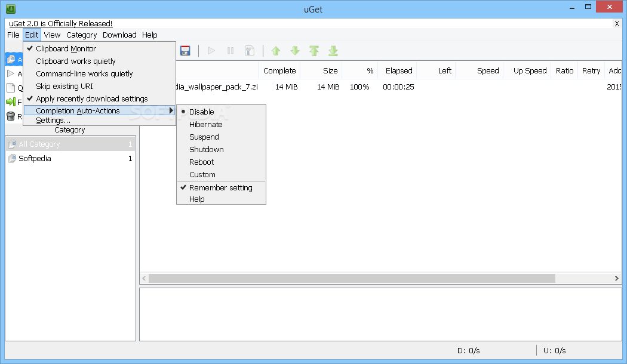Click the 100% progress value
This screenshot has height=364, width=627.
pos(359,87)
